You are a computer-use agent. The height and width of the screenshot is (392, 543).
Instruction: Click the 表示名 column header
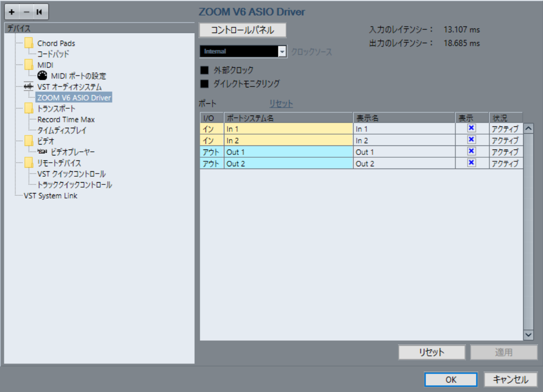(x=404, y=118)
